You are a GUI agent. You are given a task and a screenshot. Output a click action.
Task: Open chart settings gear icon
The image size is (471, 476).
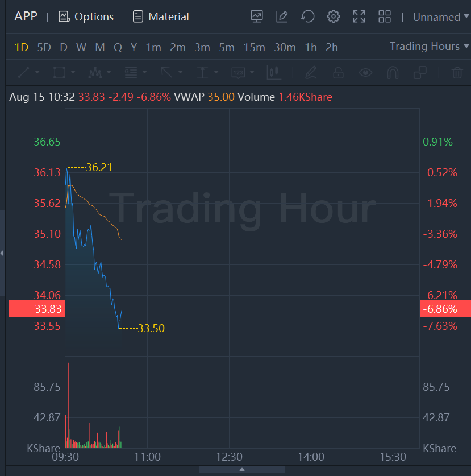point(334,16)
